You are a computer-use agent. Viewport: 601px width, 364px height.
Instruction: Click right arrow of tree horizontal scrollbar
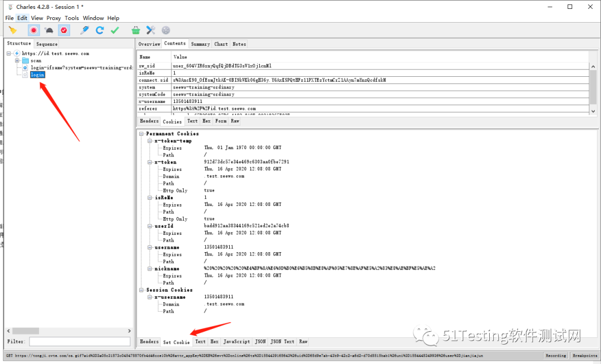[x=129, y=331]
